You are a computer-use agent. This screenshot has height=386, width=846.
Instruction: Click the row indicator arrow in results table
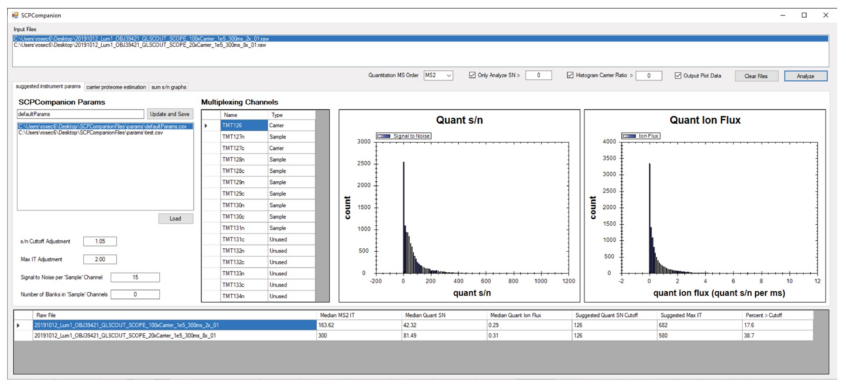click(19, 326)
